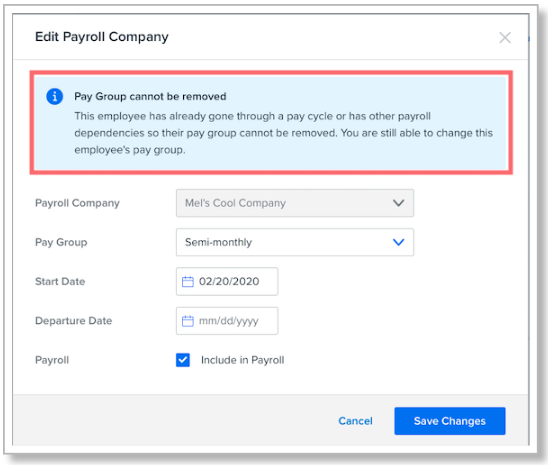Expand the Pay Group chevron arrow
Viewport: 548px width, 465px height.
point(398,242)
